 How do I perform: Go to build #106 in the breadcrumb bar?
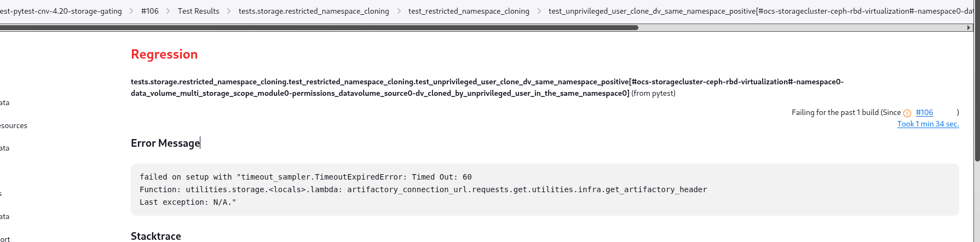click(x=149, y=11)
